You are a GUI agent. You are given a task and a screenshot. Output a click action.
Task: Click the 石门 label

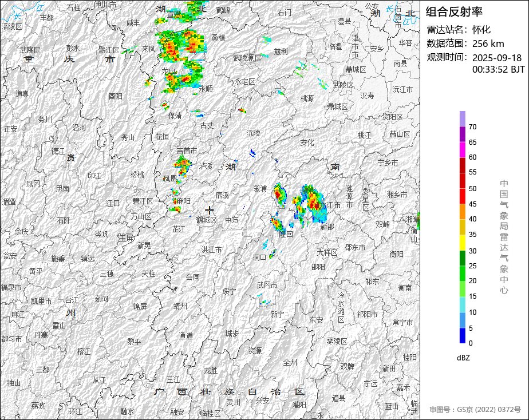(284, 13)
